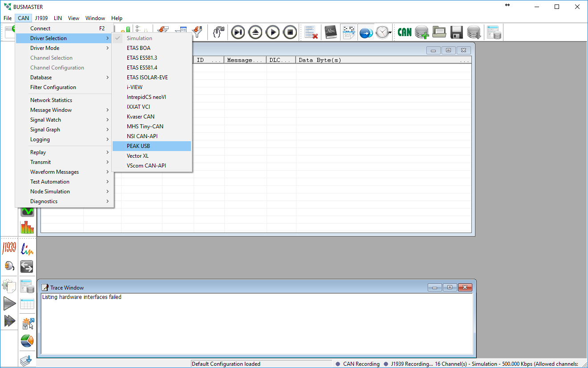Click the clock time mode icon
588x368 pixels.
coord(382,32)
